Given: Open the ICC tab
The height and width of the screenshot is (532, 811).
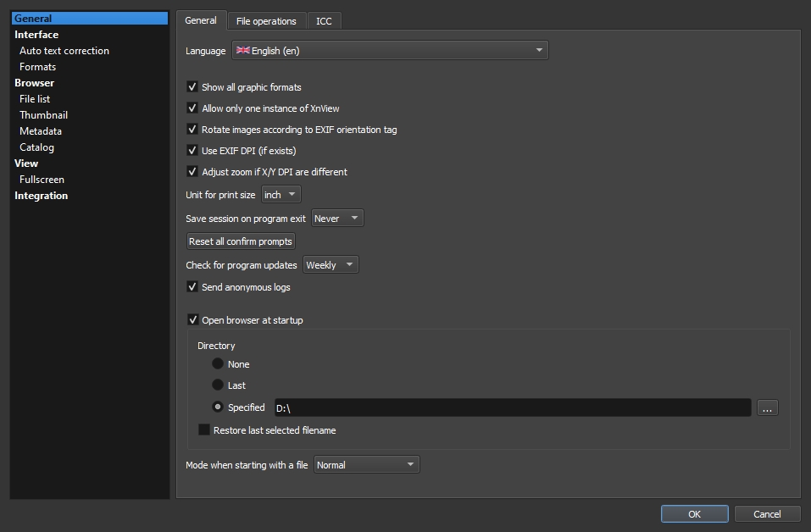Looking at the screenshot, I should point(324,21).
